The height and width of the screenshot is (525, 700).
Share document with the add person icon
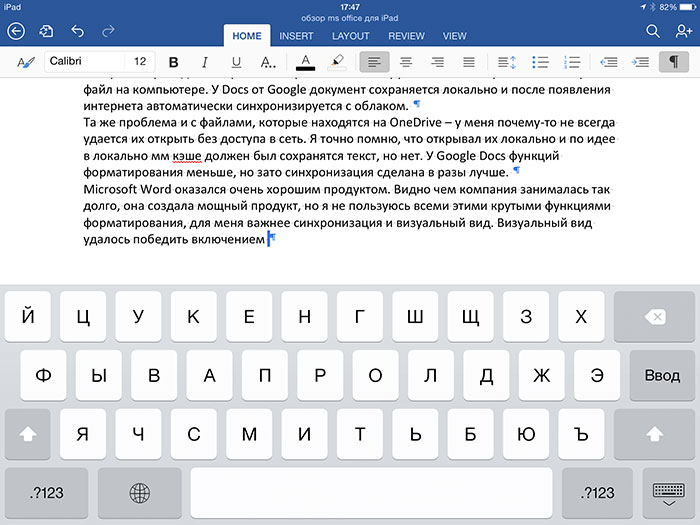683,32
